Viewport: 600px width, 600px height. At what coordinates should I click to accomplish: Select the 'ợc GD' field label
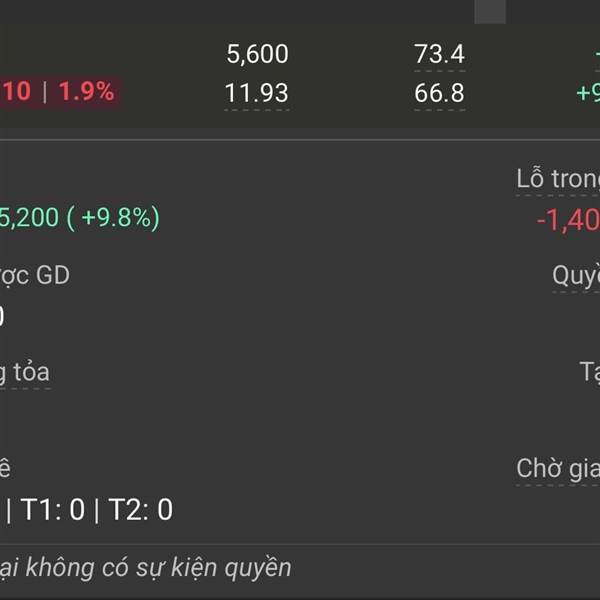35,276
